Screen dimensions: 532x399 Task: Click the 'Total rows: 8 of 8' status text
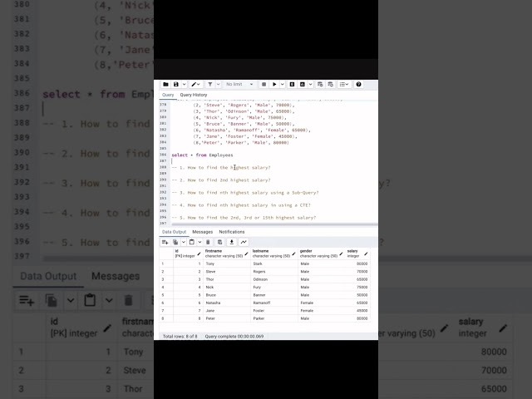180,337
